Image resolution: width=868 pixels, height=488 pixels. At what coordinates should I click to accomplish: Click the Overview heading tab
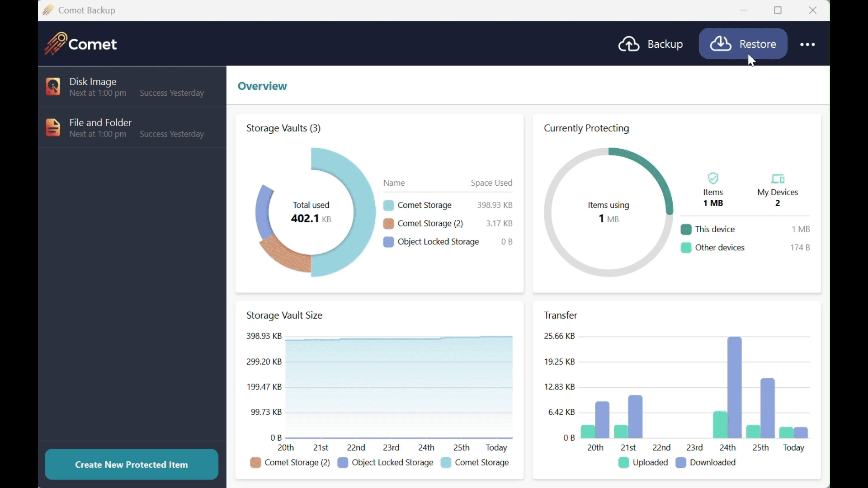pos(262,86)
